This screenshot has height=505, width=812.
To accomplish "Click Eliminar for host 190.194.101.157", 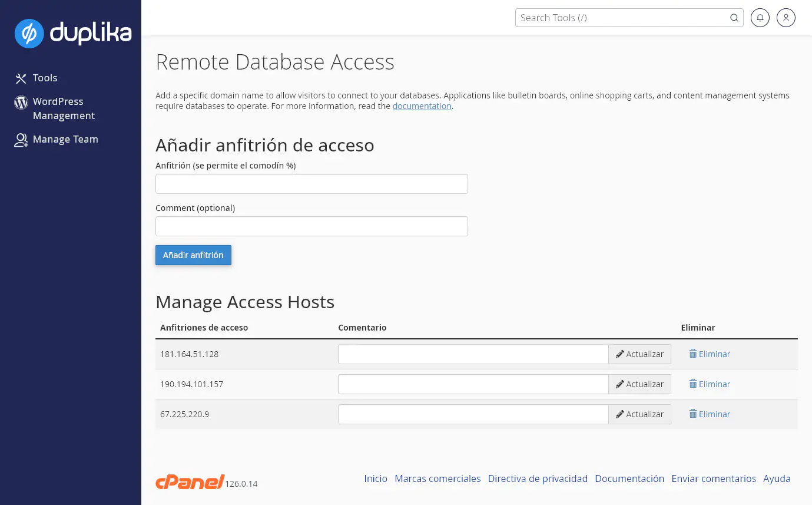I will coord(710,384).
